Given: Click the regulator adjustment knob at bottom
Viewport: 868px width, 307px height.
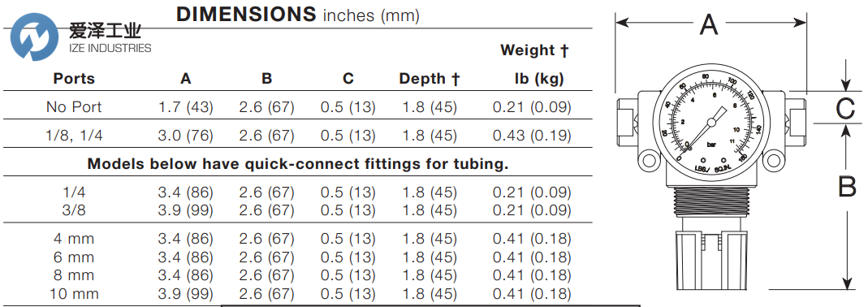Looking at the screenshot, I should coord(710,260).
